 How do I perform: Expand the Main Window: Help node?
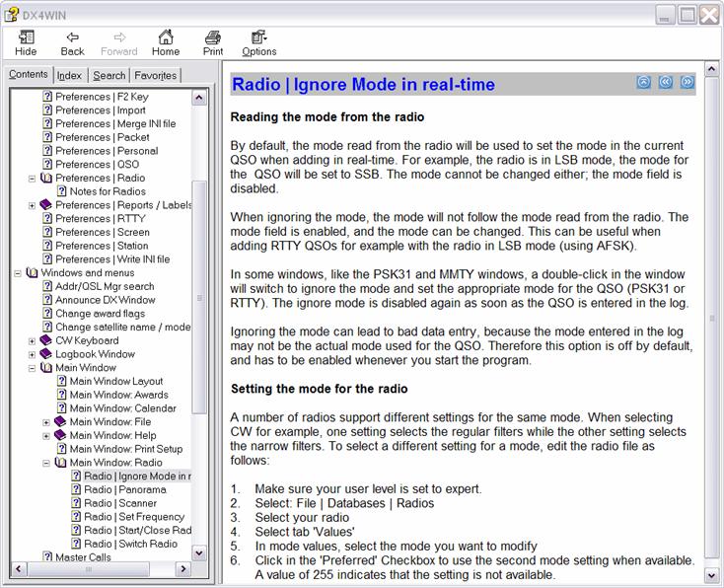(46, 436)
